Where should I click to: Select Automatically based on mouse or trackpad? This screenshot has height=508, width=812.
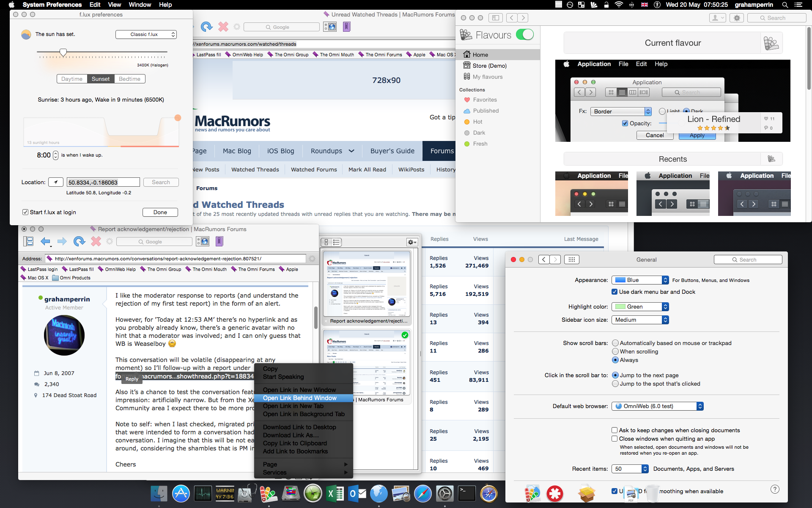coord(615,343)
